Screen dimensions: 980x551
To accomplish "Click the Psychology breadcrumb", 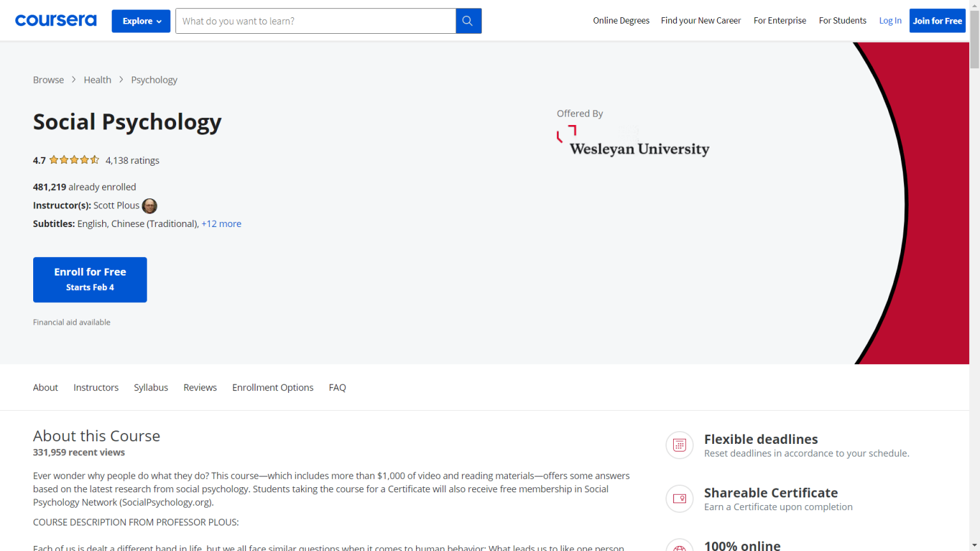I will tap(154, 80).
